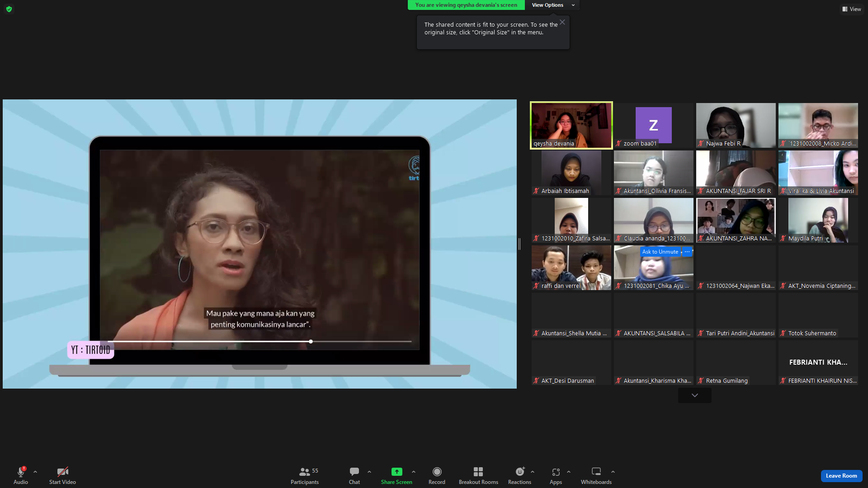Select AKT_Desi Darusman participant tile
This screenshot has width=868, height=488.
[x=571, y=362]
